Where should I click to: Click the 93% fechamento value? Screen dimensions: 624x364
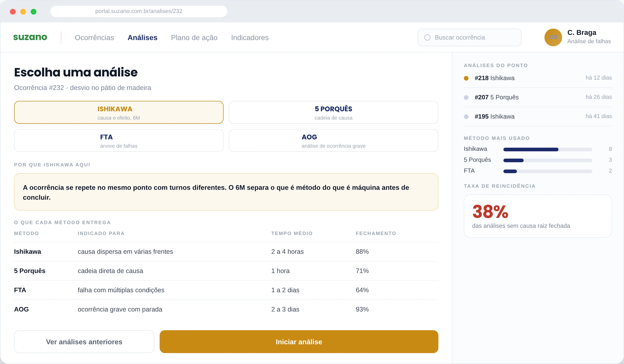pyautogui.click(x=362, y=309)
